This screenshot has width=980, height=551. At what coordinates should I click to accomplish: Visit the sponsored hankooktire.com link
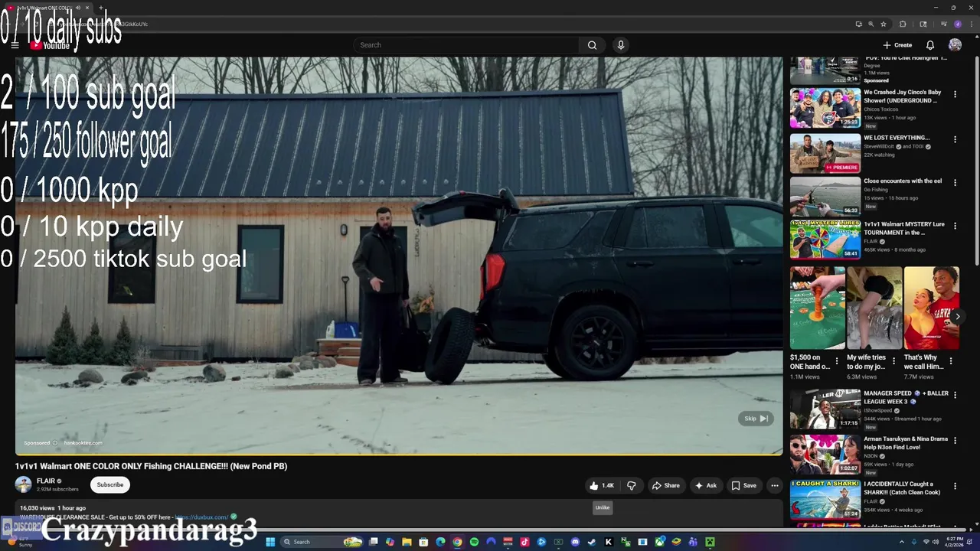pos(83,443)
